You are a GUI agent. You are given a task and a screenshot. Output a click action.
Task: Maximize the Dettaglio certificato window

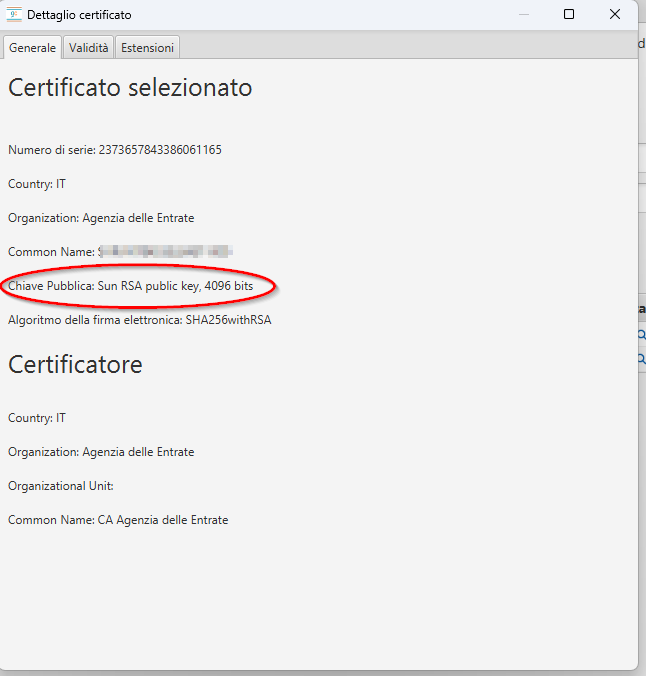[x=569, y=14]
